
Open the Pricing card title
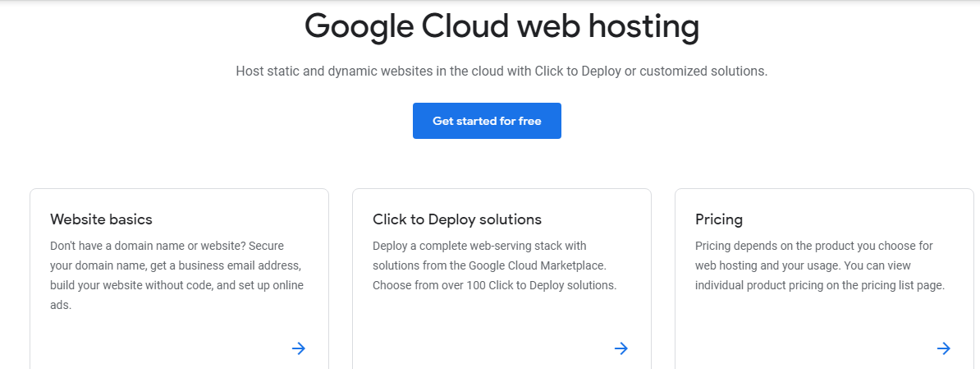pyautogui.click(x=718, y=219)
